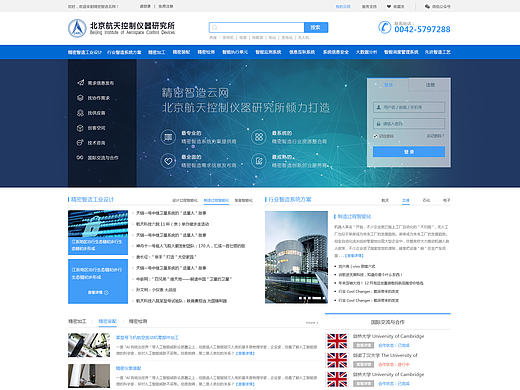This screenshot has width=520, height=390.
Task: Click the people icon next to 找供应商
Action: (x=80, y=113)
